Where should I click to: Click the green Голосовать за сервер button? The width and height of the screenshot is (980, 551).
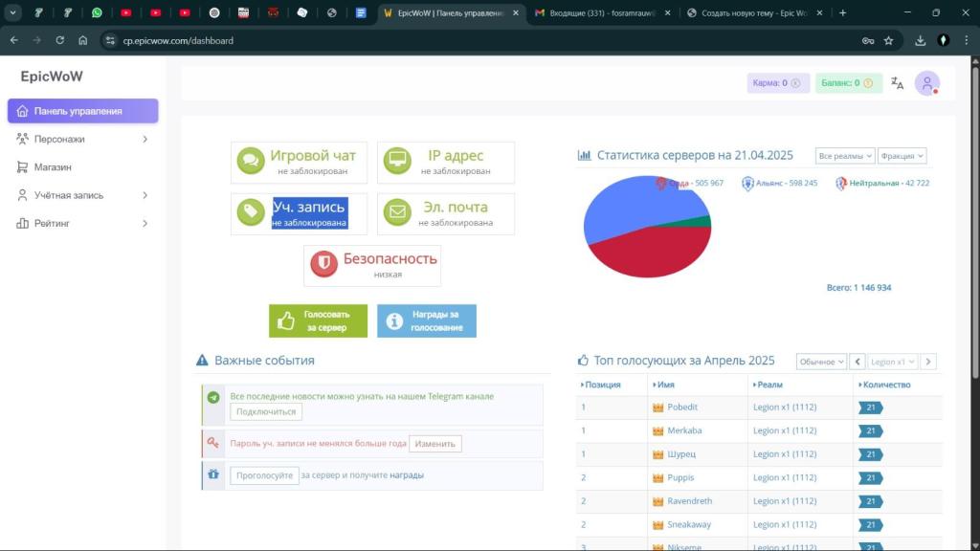(x=318, y=321)
